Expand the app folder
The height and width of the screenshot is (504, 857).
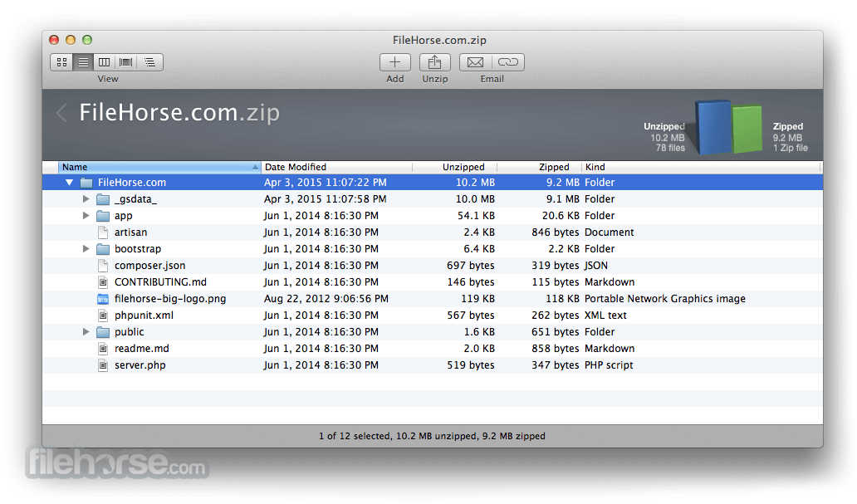point(86,216)
